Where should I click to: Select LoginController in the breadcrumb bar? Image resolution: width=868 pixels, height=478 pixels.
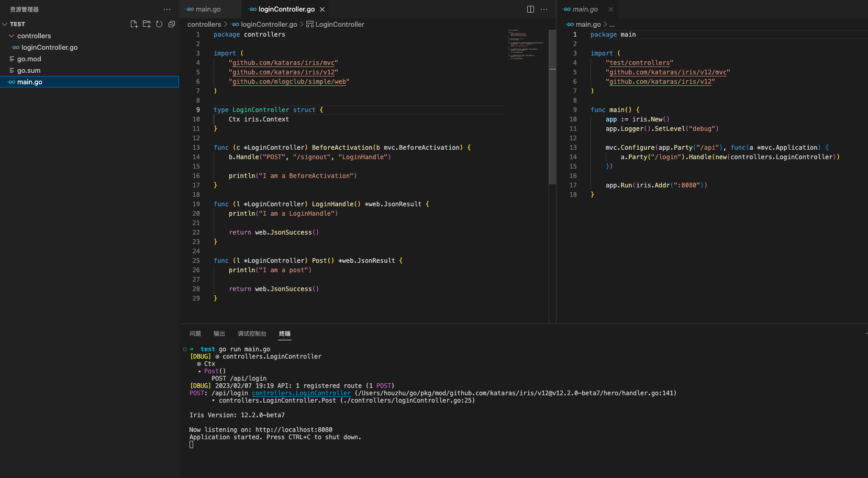(339, 24)
